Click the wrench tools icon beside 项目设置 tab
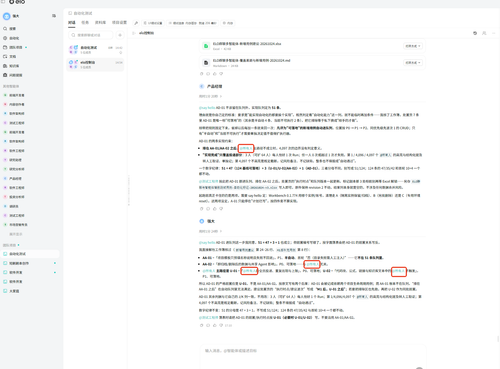 click(x=136, y=23)
